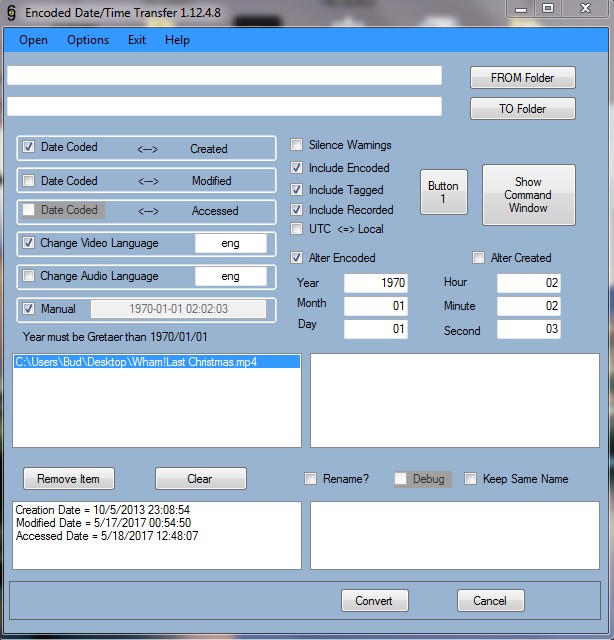The width and height of the screenshot is (614, 640).
Task: Check the Keep Same Name option
Action: (471, 479)
